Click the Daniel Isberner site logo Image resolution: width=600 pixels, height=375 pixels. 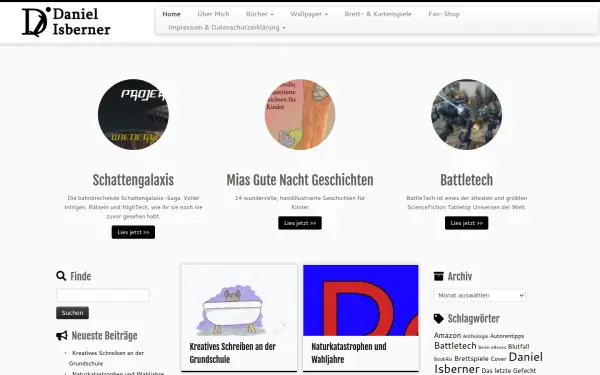point(66,22)
